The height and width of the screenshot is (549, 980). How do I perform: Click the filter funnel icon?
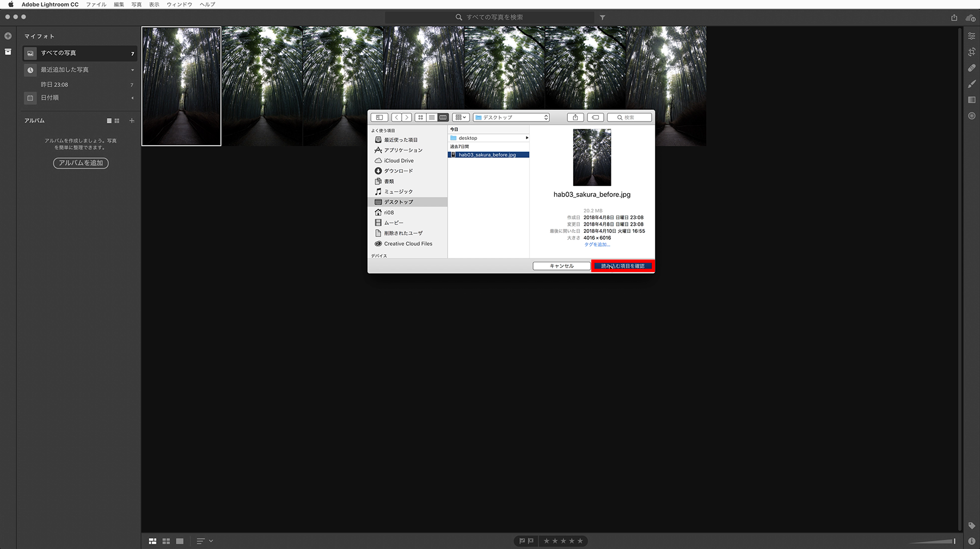coord(603,17)
